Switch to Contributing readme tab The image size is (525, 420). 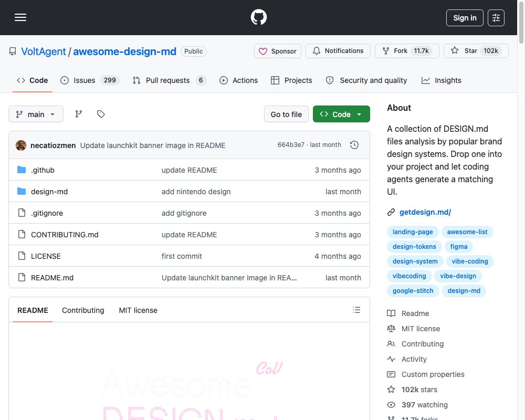coord(83,310)
